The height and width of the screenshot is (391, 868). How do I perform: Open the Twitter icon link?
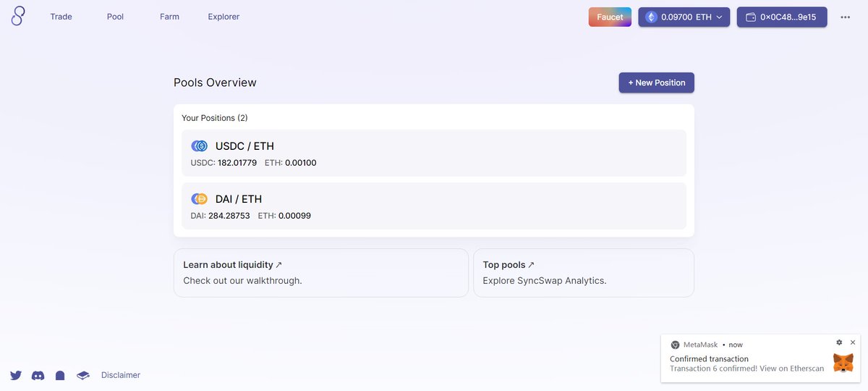click(16, 375)
